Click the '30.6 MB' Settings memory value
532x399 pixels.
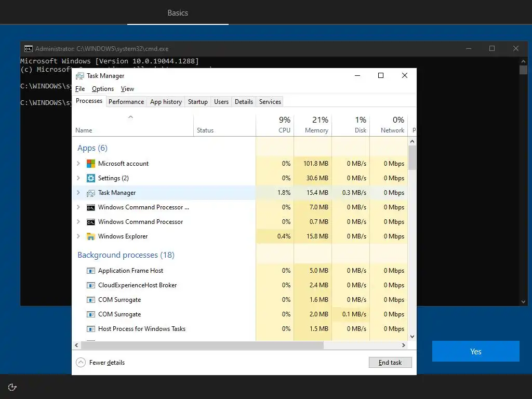click(317, 178)
